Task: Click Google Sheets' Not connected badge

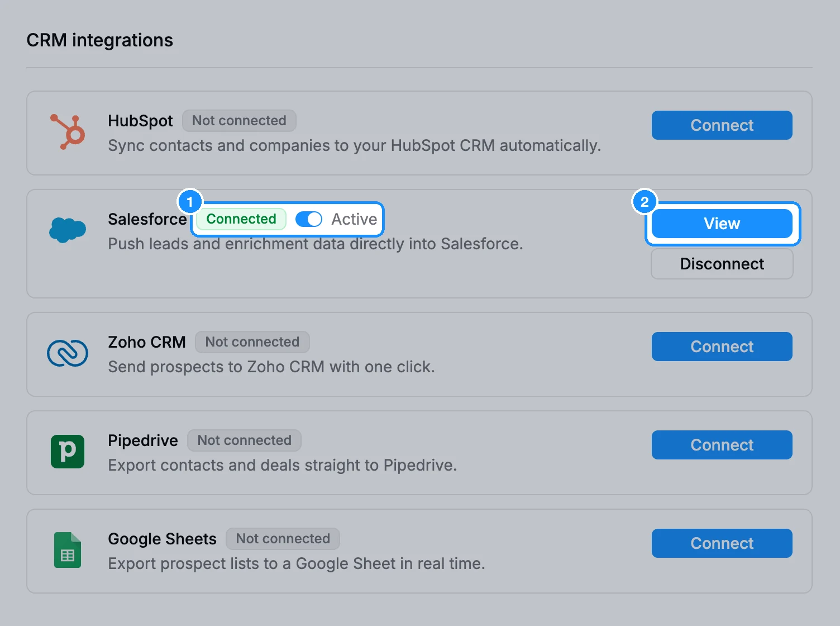Action: (x=283, y=539)
